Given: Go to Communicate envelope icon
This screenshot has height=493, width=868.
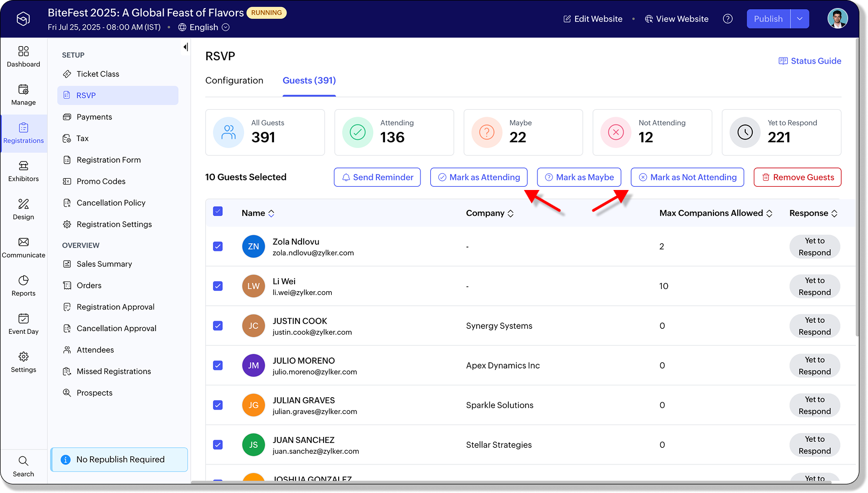Looking at the screenshot, I should click(24, 243).
